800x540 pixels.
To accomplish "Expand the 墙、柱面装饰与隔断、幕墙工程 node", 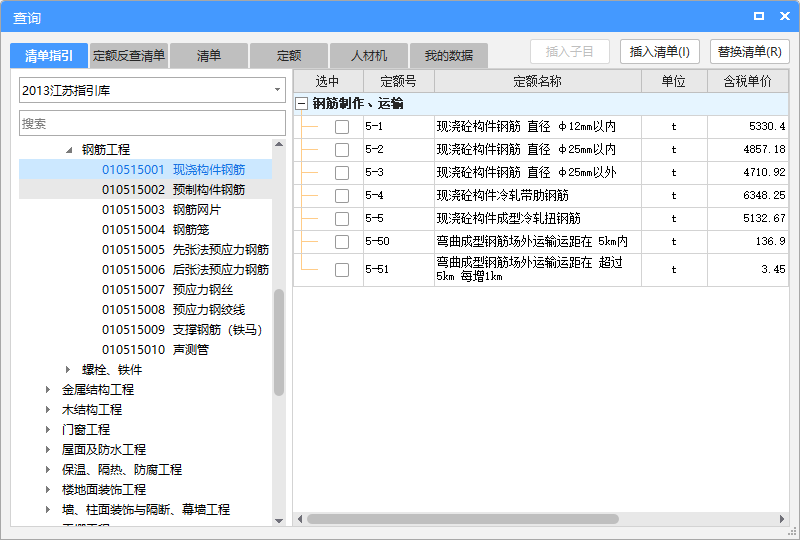I will tap(48, 509).
